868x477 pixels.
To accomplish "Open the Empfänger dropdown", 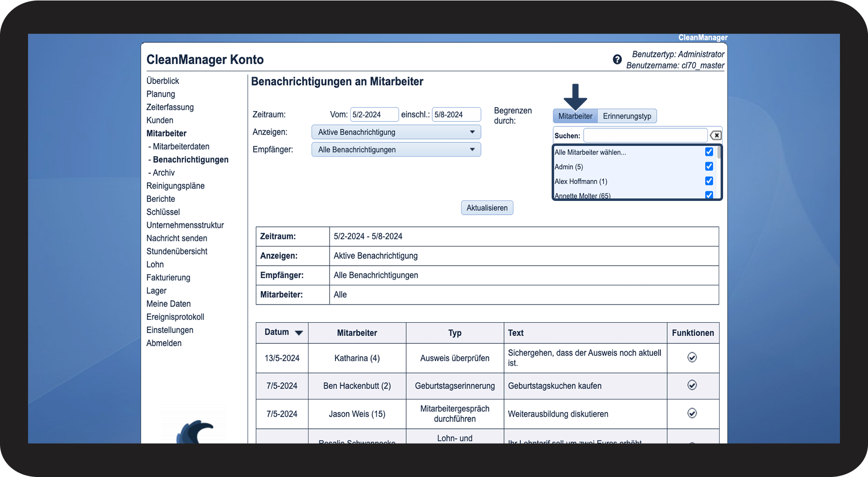I will [x=396, y=150].
